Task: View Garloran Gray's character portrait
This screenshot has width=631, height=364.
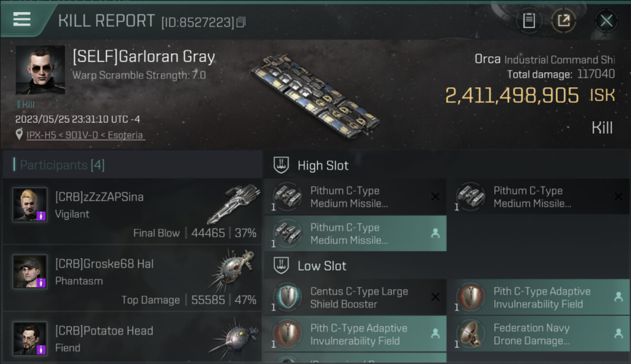Action: pyautogui.click(x=40, y=70)
